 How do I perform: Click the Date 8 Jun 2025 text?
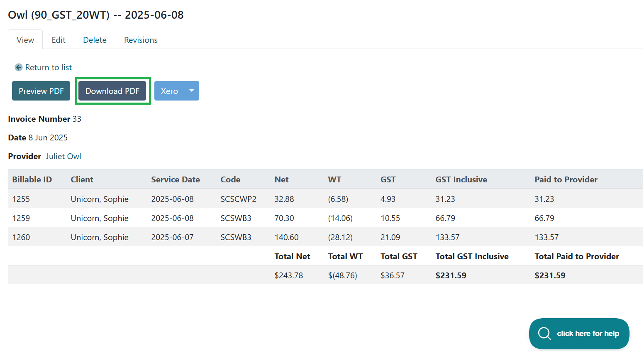click(x=38, y=137)
